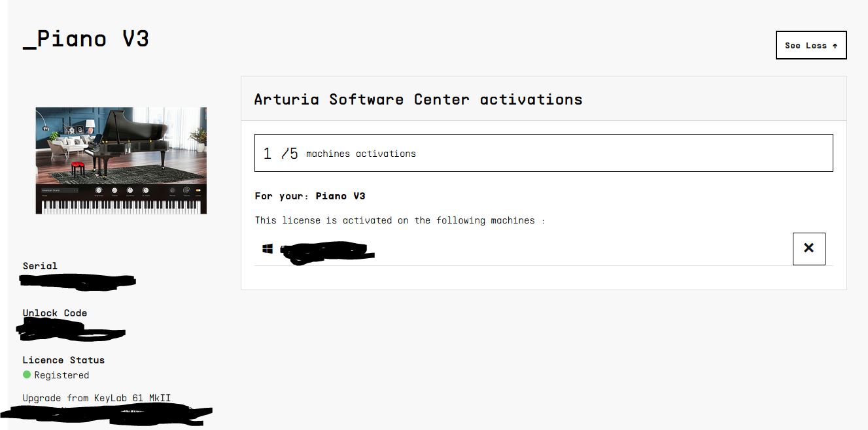The width and height of the screenshot is (868, 430).
Task: Collapse details with See Less button
Action: coord(811,45)
